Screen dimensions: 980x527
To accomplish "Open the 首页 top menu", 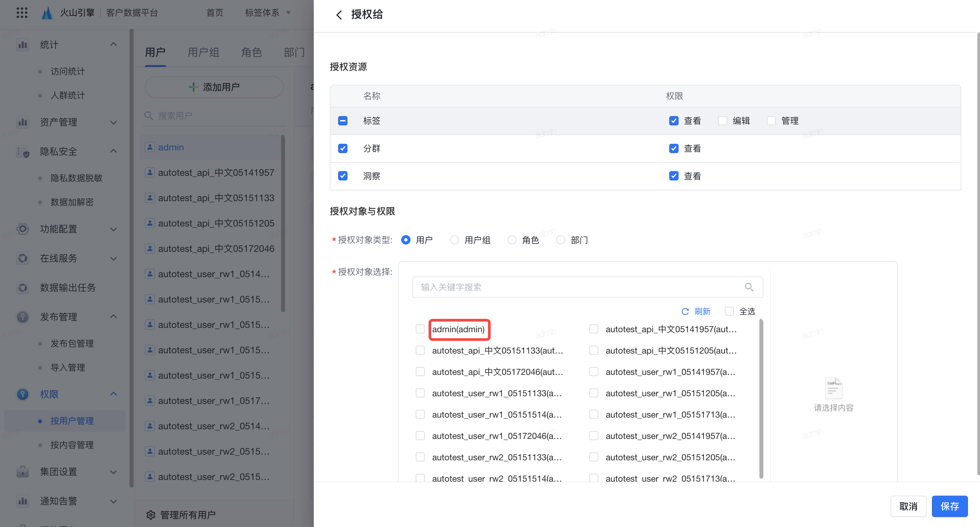I will pos(215,13).
